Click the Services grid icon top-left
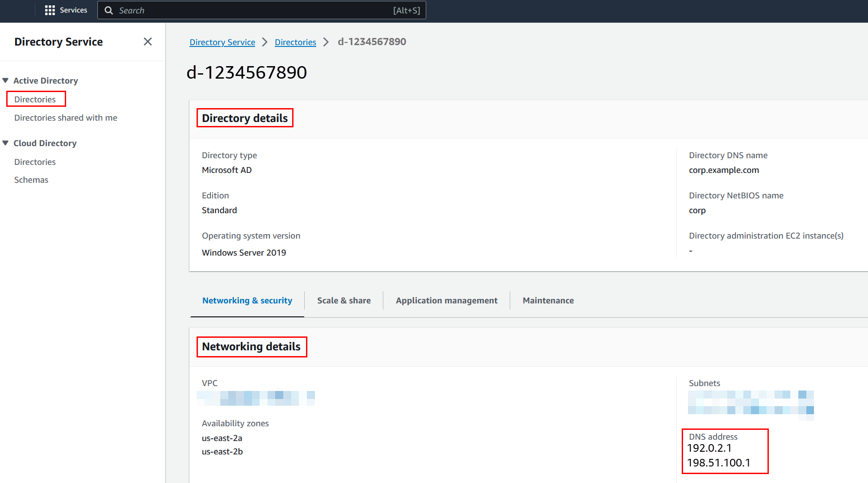 (x=50, y=10)
